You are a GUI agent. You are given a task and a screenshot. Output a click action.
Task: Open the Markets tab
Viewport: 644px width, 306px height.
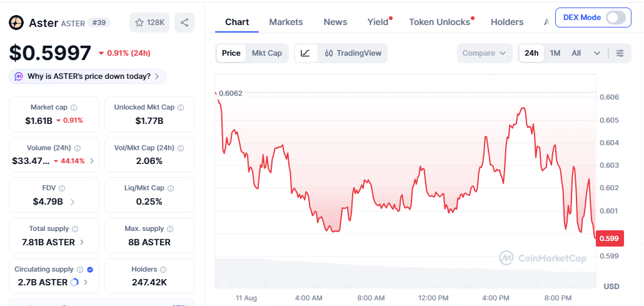pos(286,22)
